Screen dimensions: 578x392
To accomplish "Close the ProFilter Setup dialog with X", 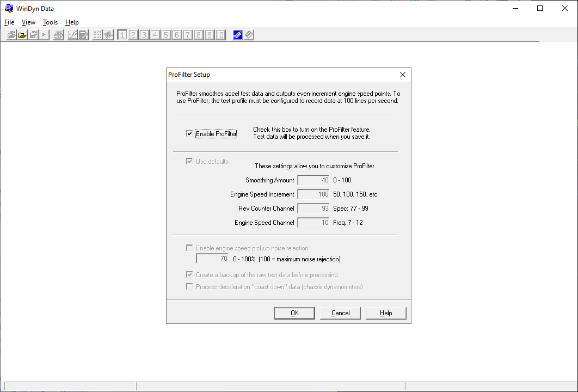I will (x=403, y=75).
